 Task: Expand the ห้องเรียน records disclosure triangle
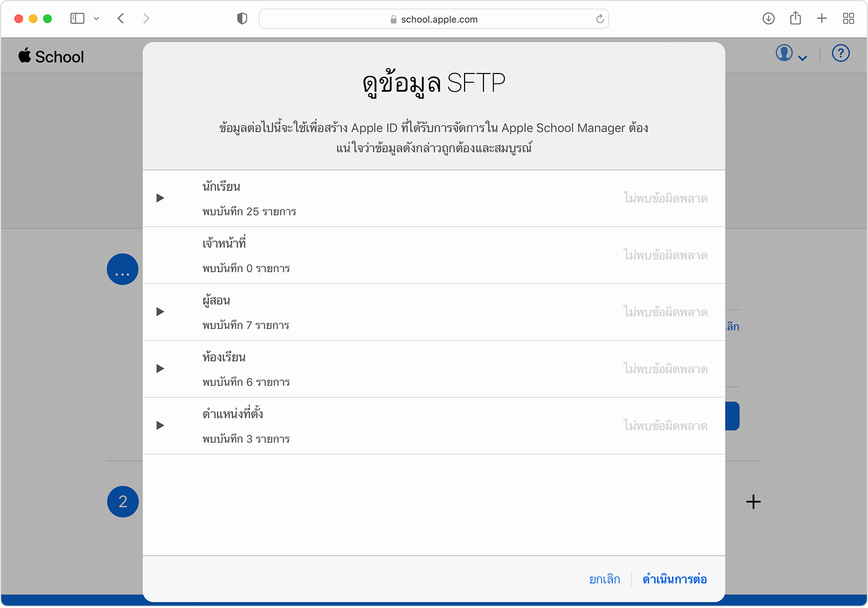coord(160,369)
